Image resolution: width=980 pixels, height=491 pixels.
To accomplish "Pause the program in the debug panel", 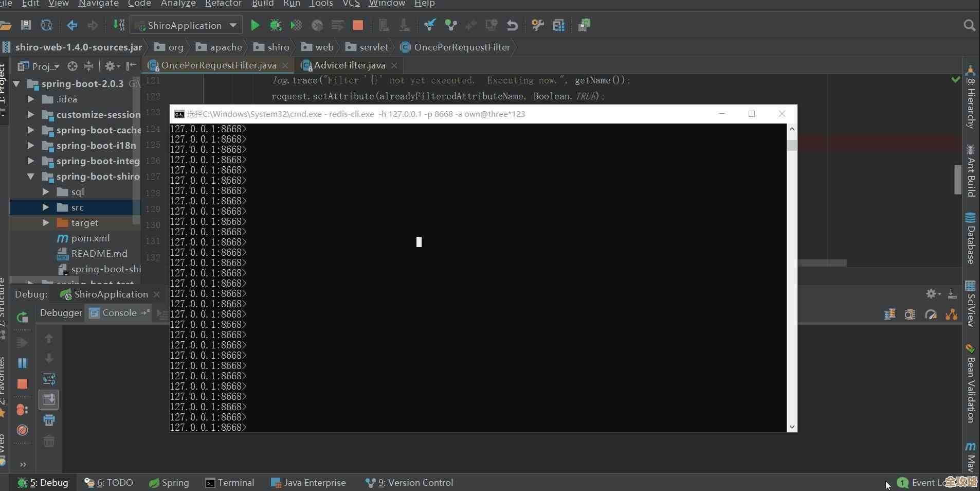I will pyautogui.click(x=22, y=363).
